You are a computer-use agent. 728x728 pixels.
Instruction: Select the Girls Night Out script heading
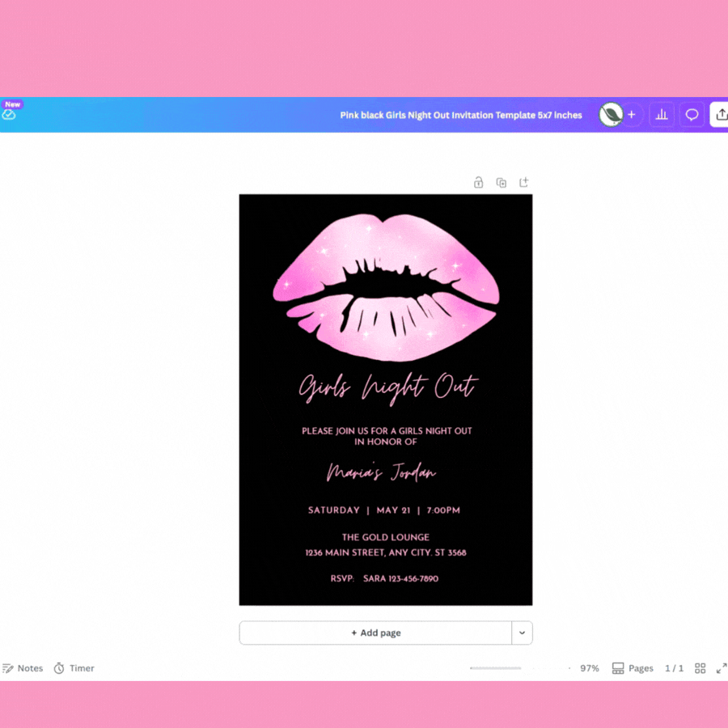coord(387,387)
